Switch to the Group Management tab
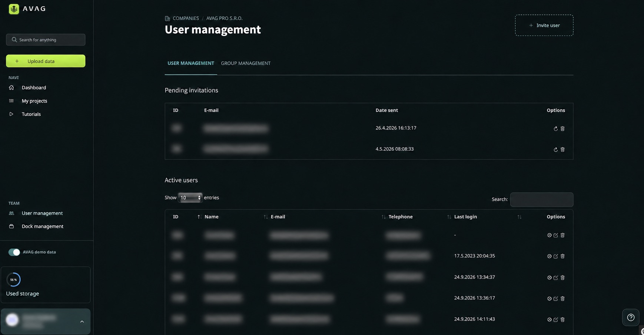The width and height of the screenshot is (644, 335). [246, 63]
